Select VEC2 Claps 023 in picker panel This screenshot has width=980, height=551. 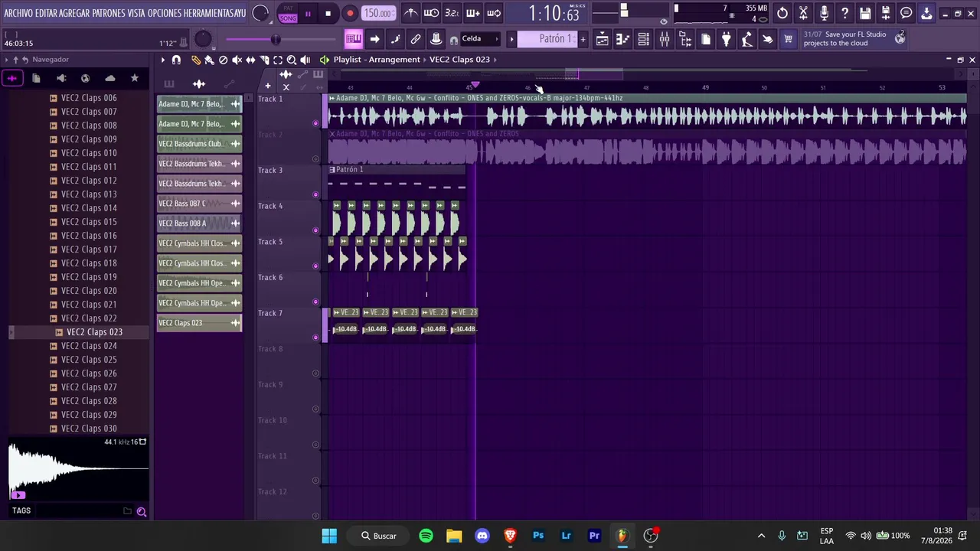(x=199, y=323)
